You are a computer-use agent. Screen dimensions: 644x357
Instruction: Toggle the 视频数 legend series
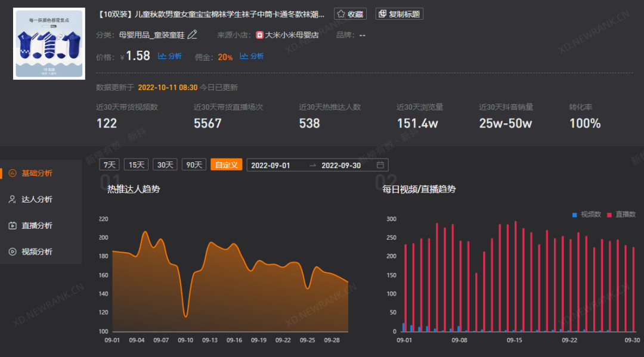[587, 215]
